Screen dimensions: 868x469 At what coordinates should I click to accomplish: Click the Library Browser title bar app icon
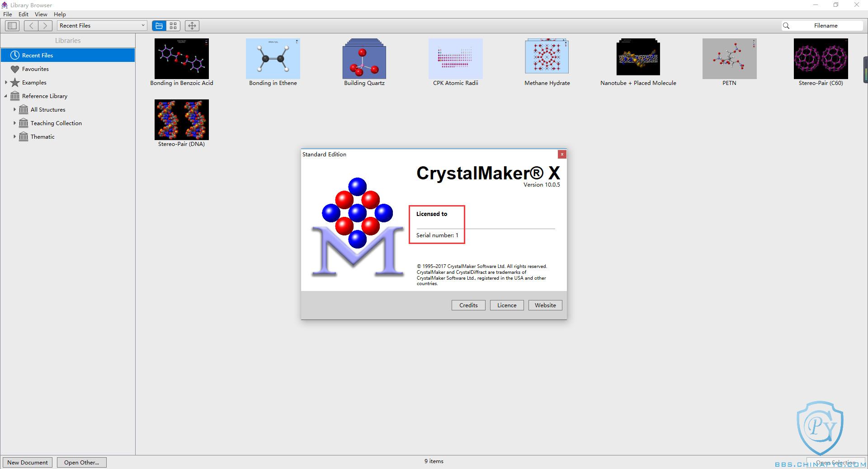pyautogui.click(x=5, y=5)
